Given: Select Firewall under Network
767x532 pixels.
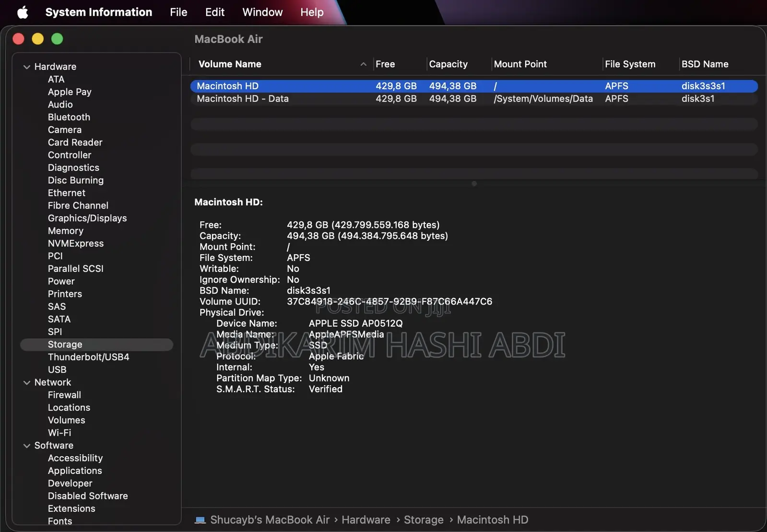Looking at the screenshot, I should coord(64,395).
